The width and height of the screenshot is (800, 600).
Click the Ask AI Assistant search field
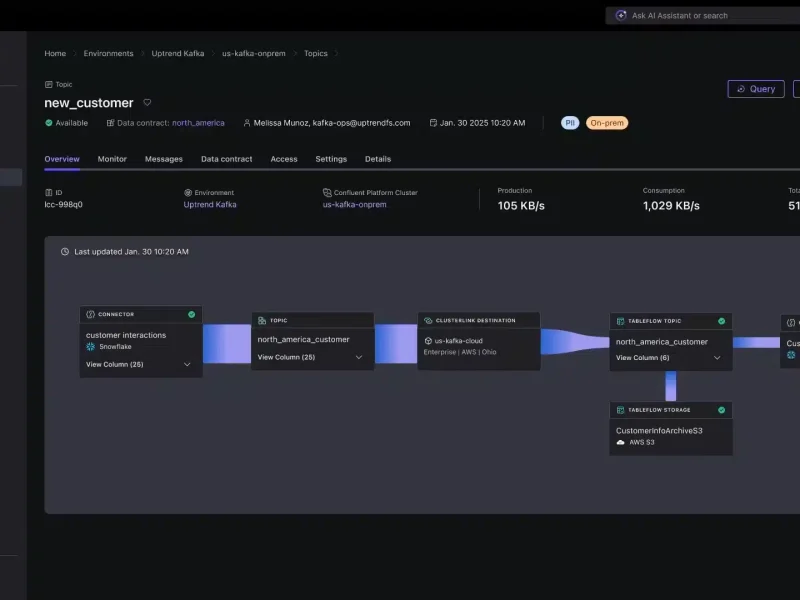690,15
